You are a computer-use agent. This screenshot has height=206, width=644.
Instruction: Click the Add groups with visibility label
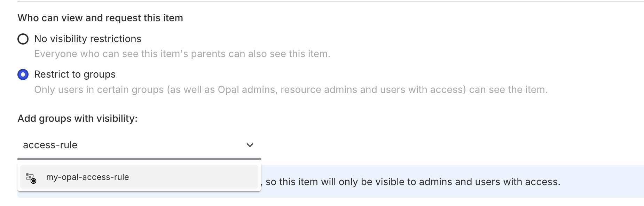coord(77,118)
